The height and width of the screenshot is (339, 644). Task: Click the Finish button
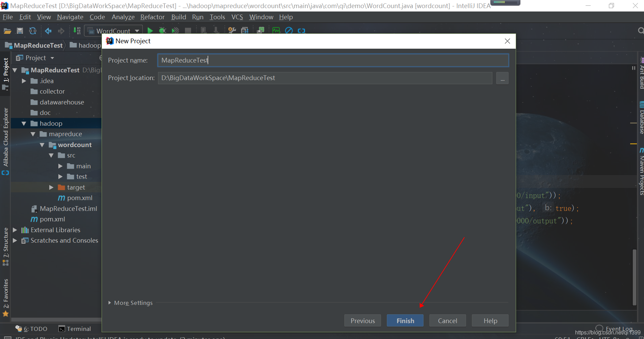(405, 320)
